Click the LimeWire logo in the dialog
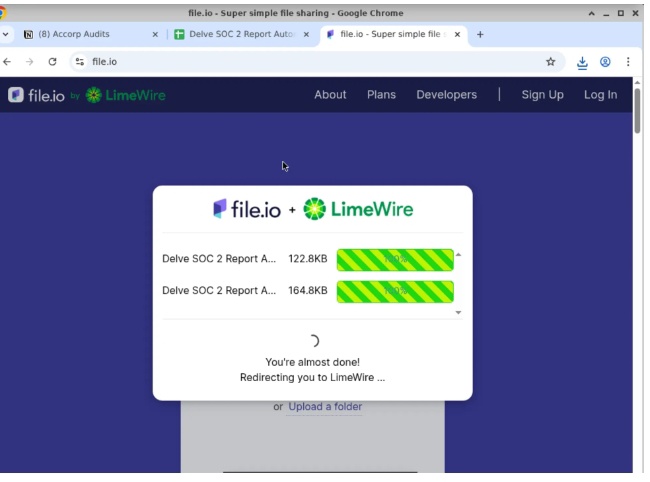 click(x=358, y=209)
